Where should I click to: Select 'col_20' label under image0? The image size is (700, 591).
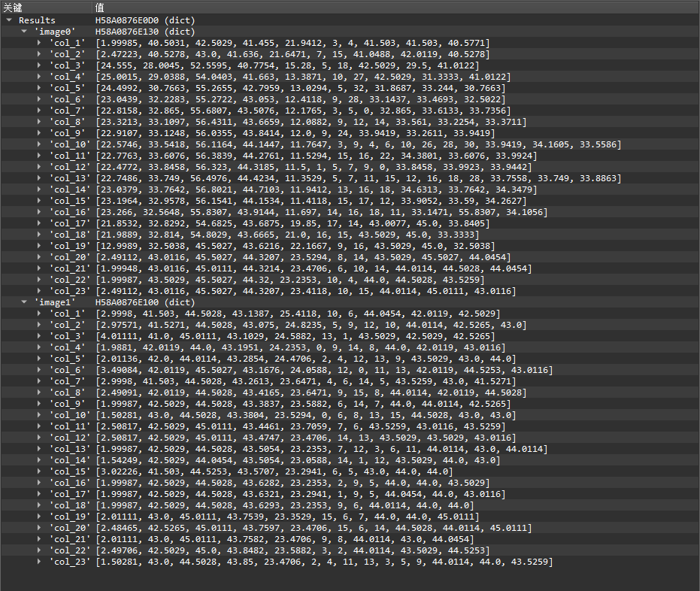70,257
